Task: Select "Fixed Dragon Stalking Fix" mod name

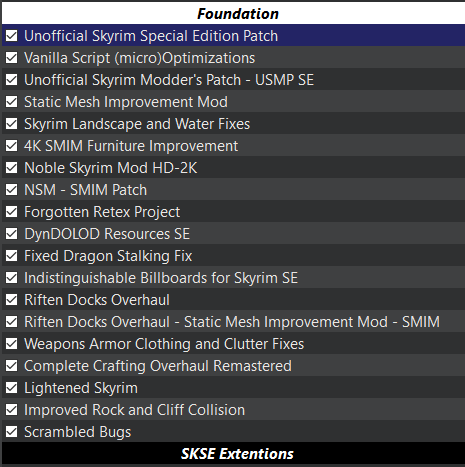Action: tap(108, 256)
